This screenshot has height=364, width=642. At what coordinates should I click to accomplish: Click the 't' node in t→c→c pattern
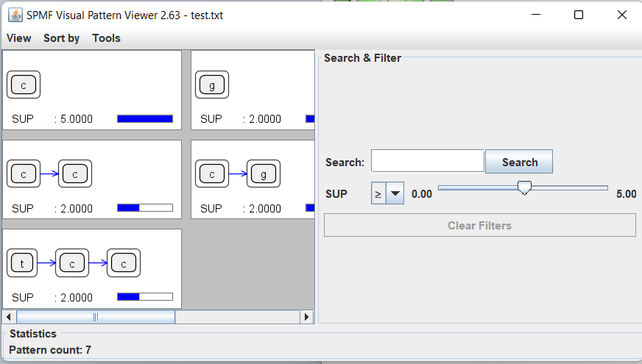coord(23,263)
